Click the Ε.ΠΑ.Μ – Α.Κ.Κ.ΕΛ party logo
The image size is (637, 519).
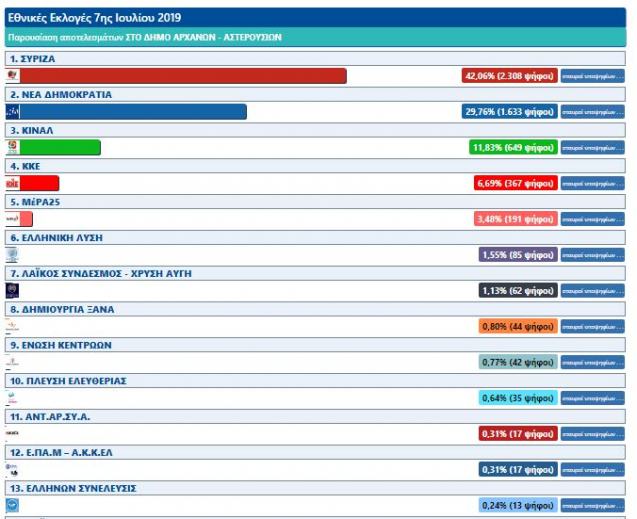13,469
